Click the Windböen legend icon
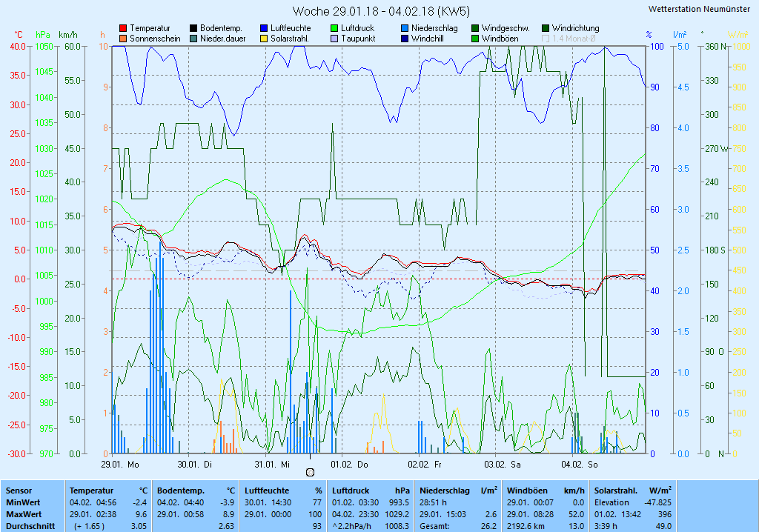This screenshot has width=759, height=532. coord(475,38)
